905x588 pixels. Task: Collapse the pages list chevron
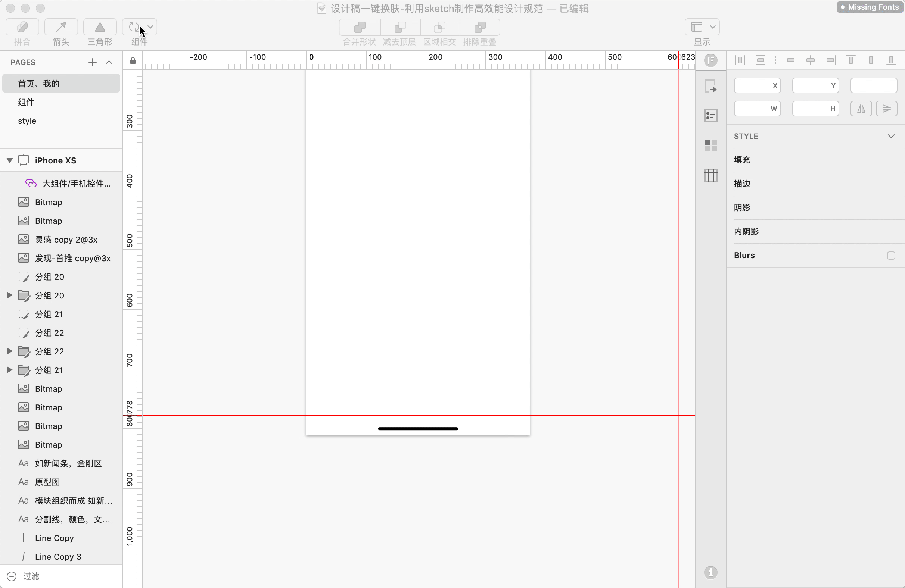pyautogui.click(x=109, y=62)
